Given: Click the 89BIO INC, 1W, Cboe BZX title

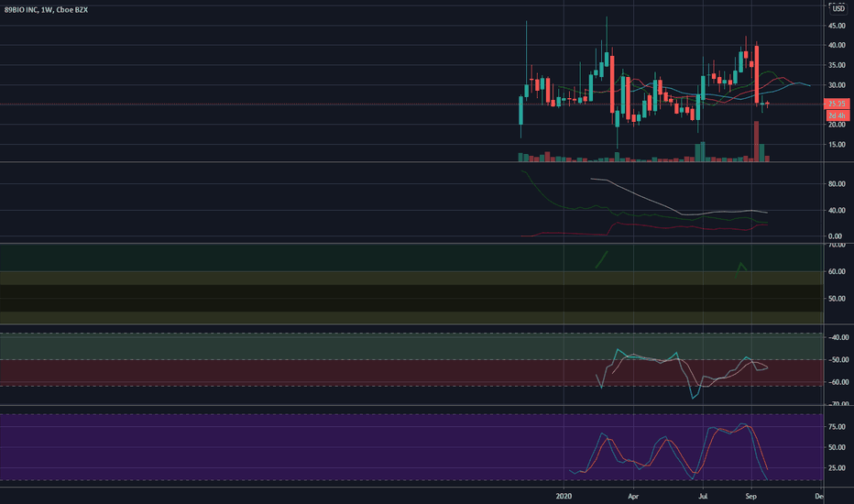Looking at the screenshot, I should pos(46,10).
